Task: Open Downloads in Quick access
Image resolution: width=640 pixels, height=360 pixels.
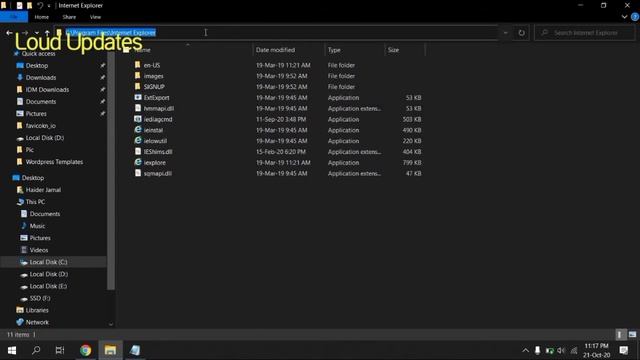Action: click(x=41, y=78)
